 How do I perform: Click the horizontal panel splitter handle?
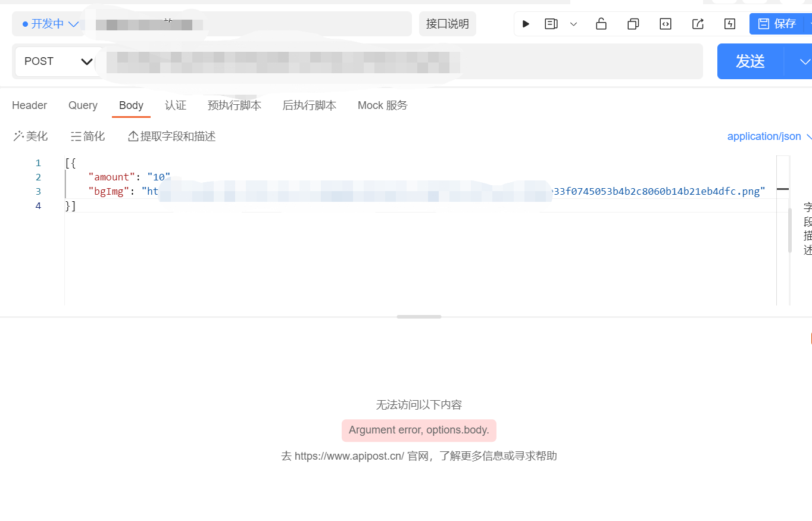[x=419, y=317]
